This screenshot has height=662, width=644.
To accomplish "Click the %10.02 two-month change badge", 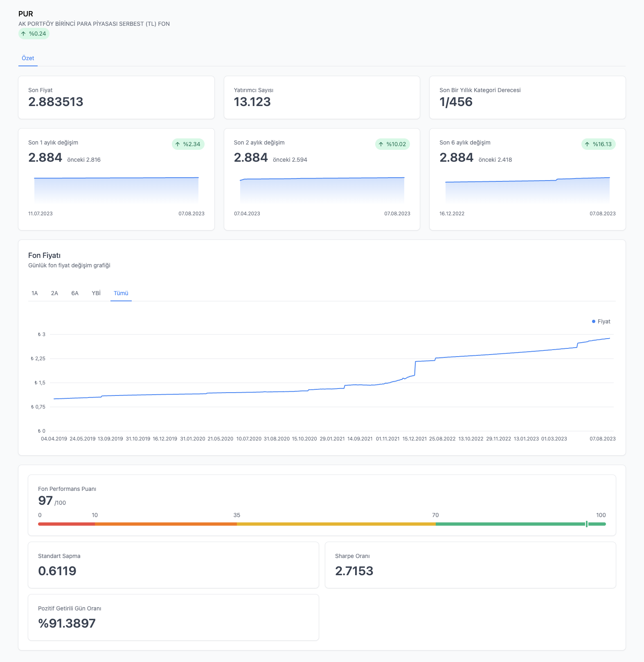I will click(392, 144).
